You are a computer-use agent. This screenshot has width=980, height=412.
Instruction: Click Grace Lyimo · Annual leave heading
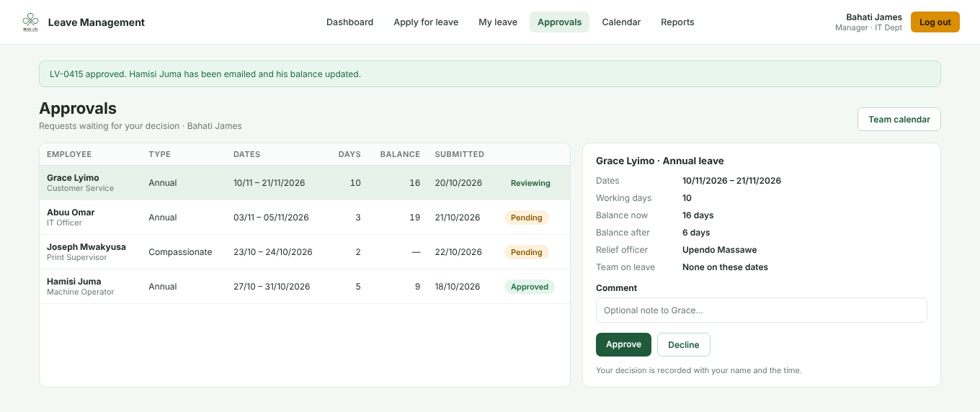(x=660, y=161)
